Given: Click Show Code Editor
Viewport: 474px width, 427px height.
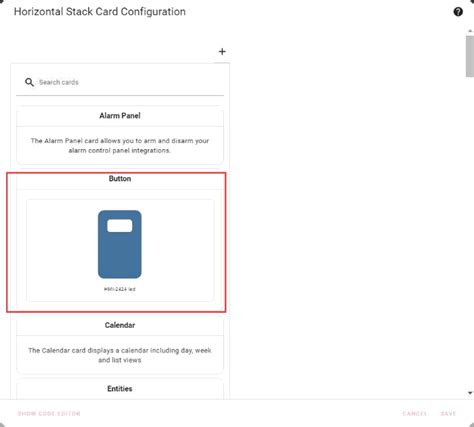Looking at the screenshot, I should [x=49, y=414].
